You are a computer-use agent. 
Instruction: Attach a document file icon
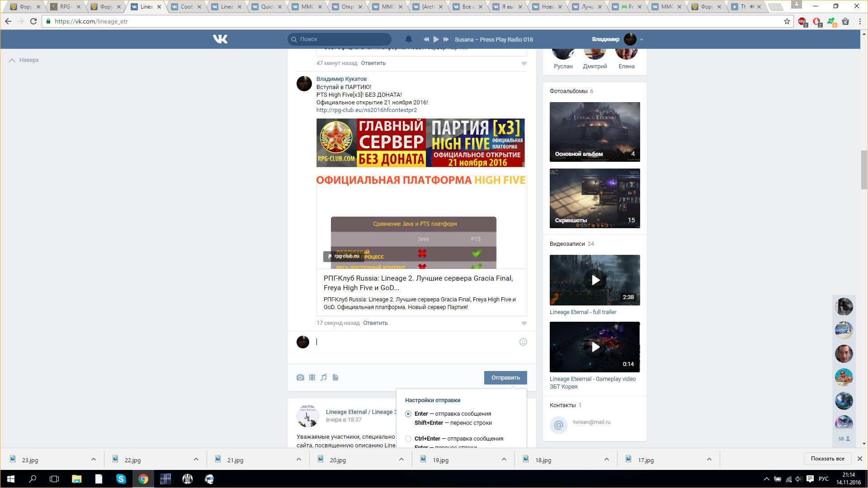[x=335, y=377]
